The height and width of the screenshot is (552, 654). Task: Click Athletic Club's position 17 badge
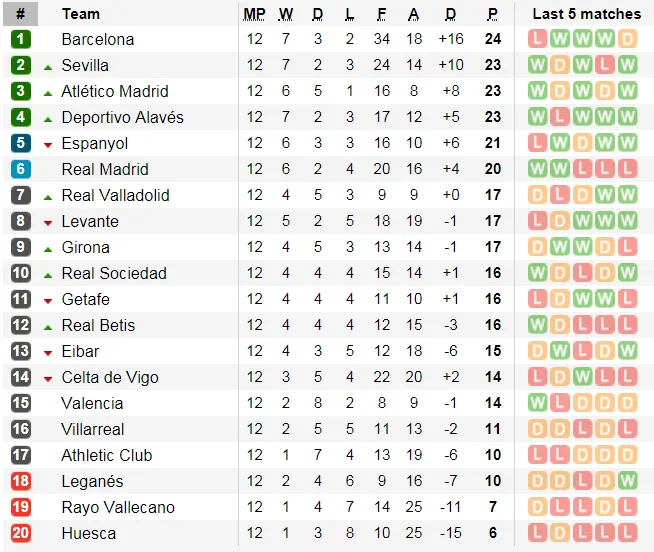[x=20, y=455]
